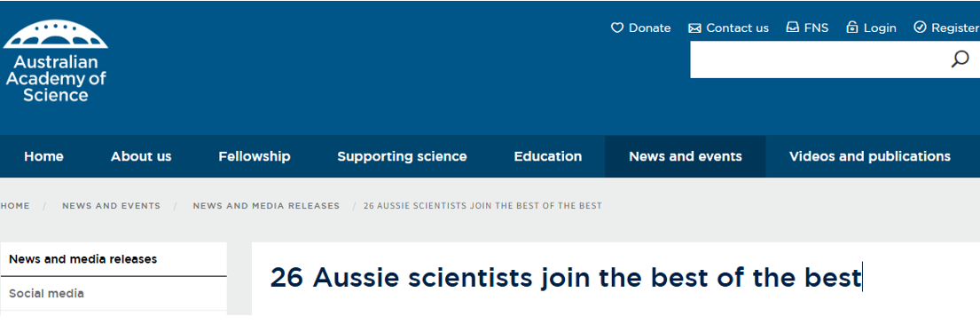
Task: Open Social media in the sidebar
Action: [x=114, y=293]
